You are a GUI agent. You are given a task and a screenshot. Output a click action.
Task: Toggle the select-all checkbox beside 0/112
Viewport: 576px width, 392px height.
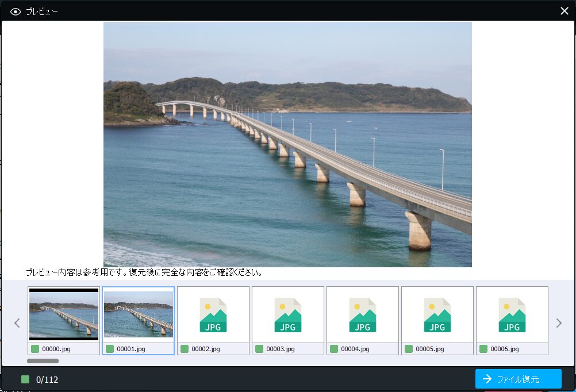coord(25,379)
